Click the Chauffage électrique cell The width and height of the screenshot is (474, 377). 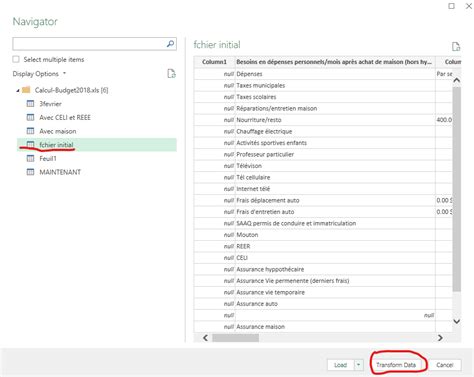click(335, 131)
